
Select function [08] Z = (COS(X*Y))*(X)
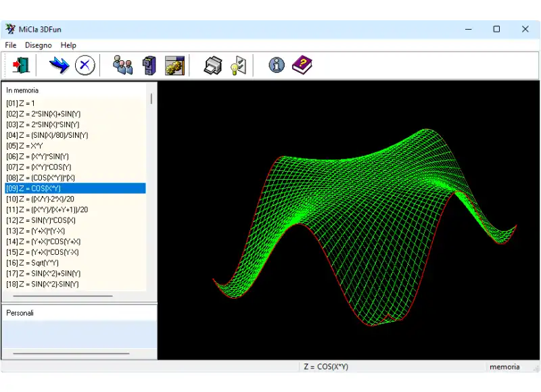point(75,178)
